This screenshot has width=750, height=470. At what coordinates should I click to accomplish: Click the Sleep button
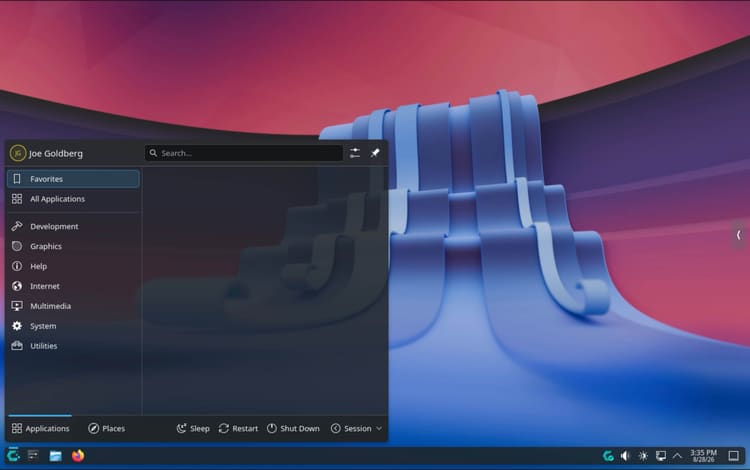pyautogui.click(x=193, y=428)
